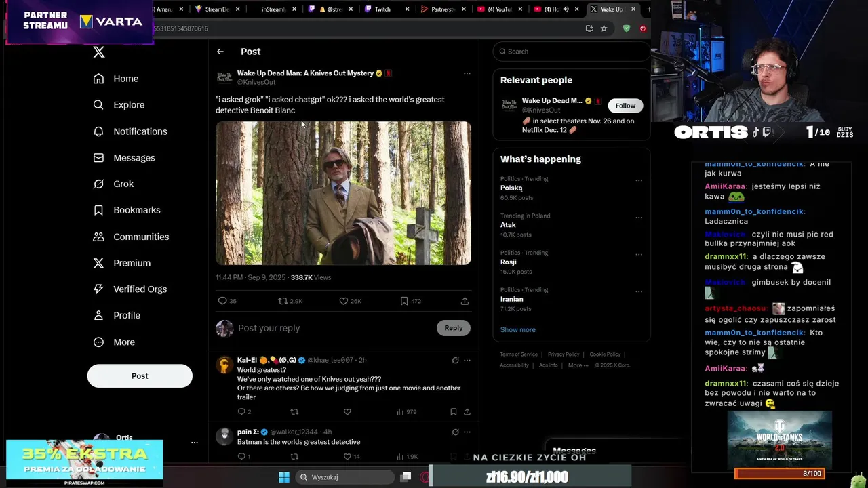Open the main post's three-dot menu

(467, 73)
